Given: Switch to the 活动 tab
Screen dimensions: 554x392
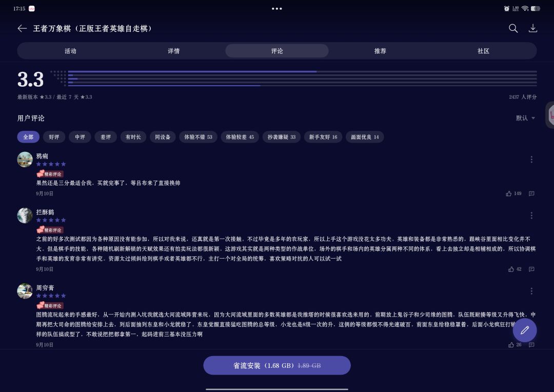Looking at the screenshot, I should point(70,51).
